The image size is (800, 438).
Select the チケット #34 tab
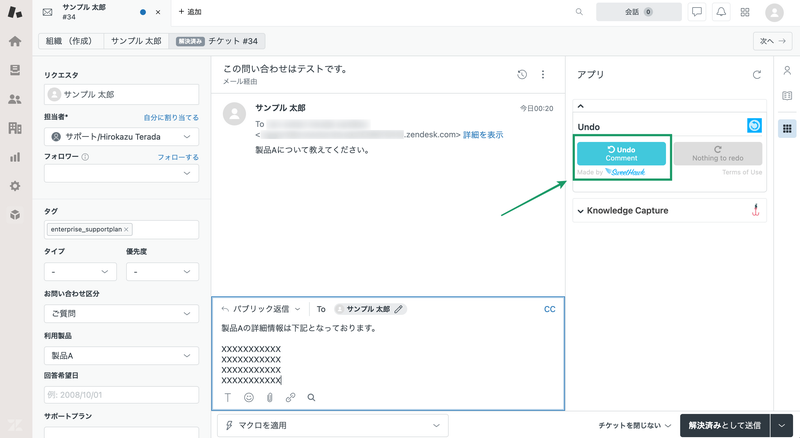[217, 41]
